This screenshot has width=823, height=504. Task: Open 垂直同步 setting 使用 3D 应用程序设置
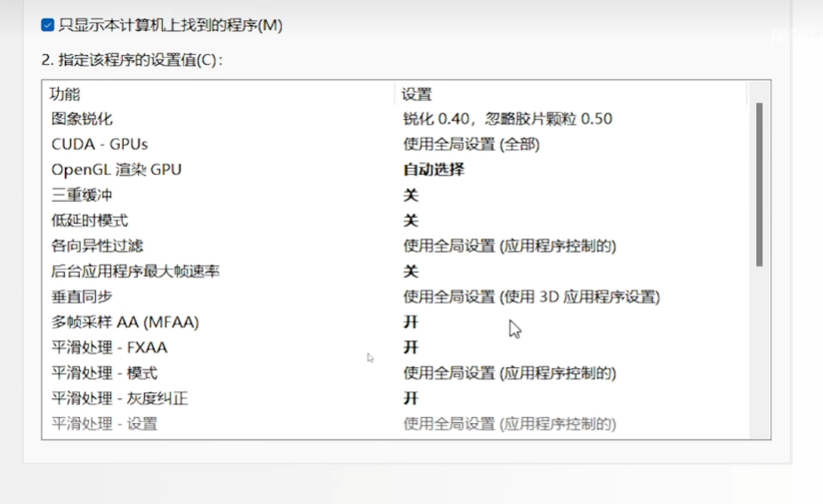click(x=531, y=297)
